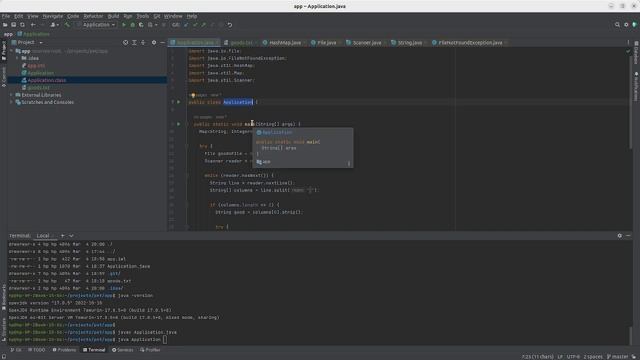Viewport: 640px width, 360px height.
Task: Open the TODO tool window
Action: (x=37, y=350)
